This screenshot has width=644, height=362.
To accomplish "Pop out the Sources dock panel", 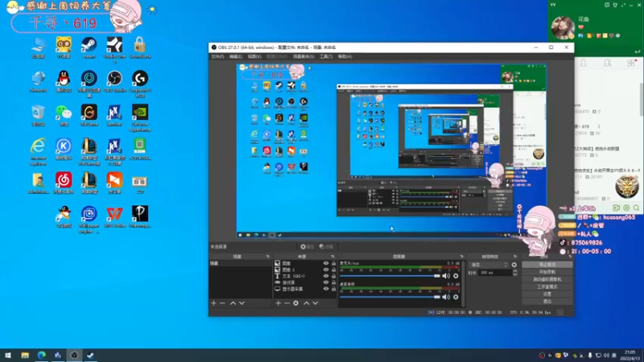I will [332, 257].
